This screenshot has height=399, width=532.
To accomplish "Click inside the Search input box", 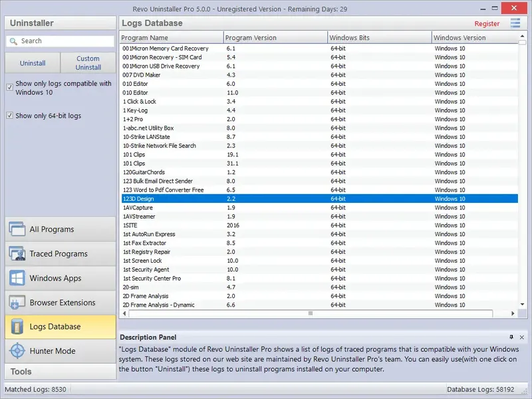I will pos(63,40).
